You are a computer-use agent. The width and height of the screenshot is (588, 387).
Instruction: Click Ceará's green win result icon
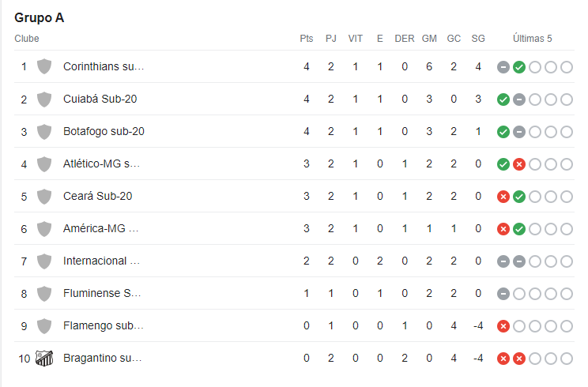pyautogui.click(x=519, y=197)
